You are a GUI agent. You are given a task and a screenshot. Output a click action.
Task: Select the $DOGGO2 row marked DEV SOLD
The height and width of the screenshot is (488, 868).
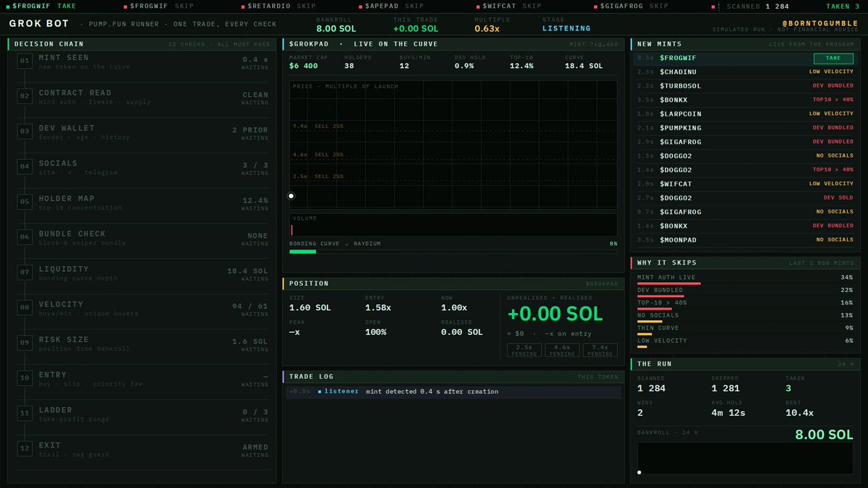pyautogui.click(x=744, y=198)
